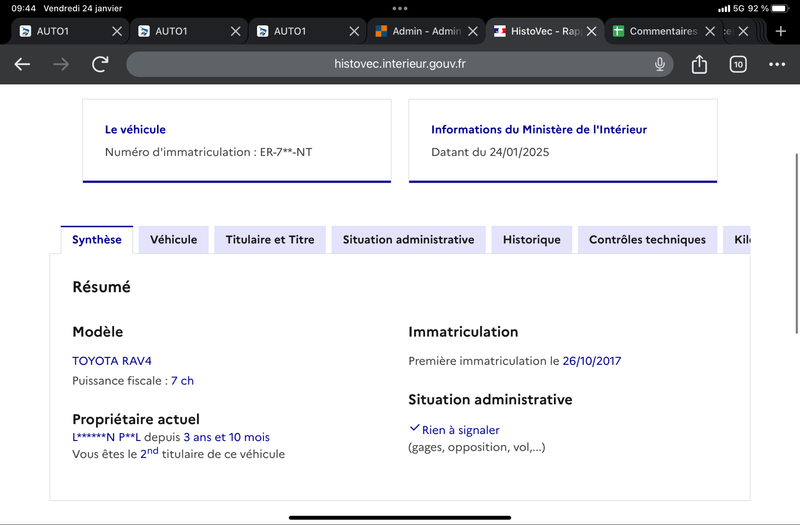Open the share sheet icon
Image resolution: width=800 pixels, height=525 pixels.
coord(699,64)
